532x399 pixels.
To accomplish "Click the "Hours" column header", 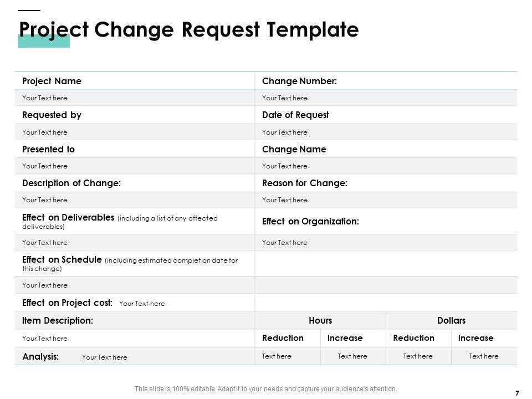I will pos(320,320).
